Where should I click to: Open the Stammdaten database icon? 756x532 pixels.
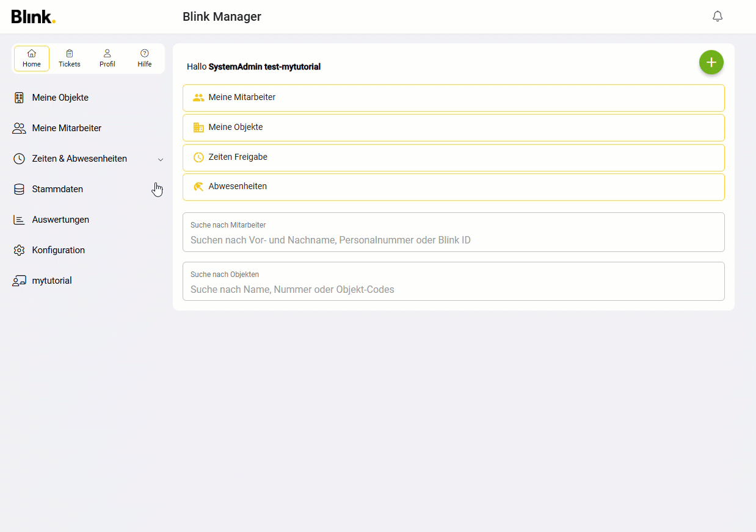pos(19,189)
